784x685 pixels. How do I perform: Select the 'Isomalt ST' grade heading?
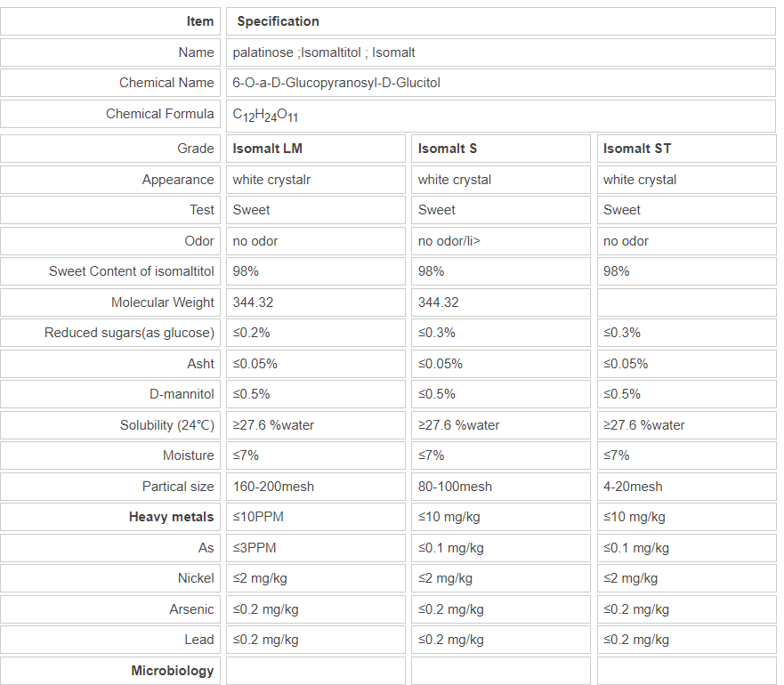pyautogui.click(x=637, y=149)
